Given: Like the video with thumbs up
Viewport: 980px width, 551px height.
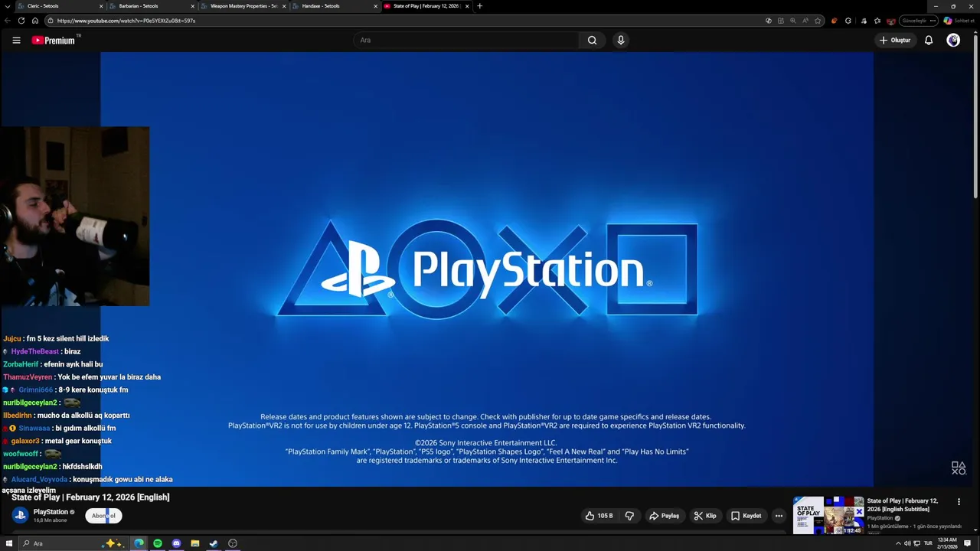Looking at the screenshot, I should point(599,516).
